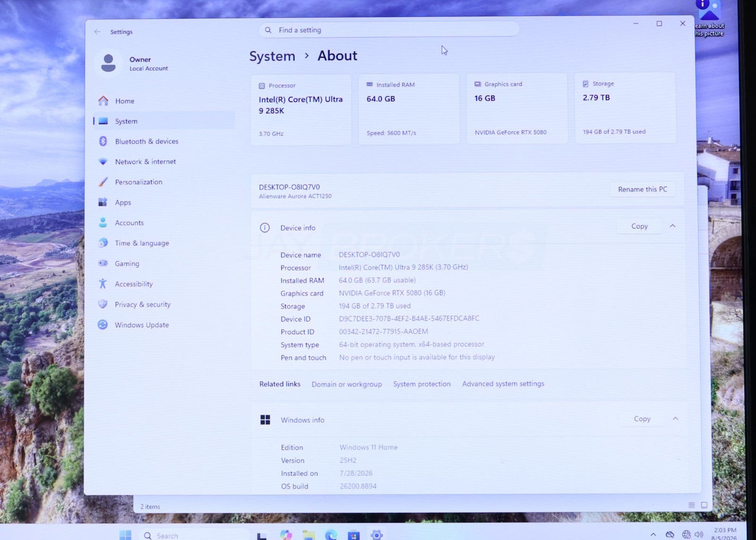Open the network globe icon in the tray
The image size is (756, 540).
tap(686, 535)
